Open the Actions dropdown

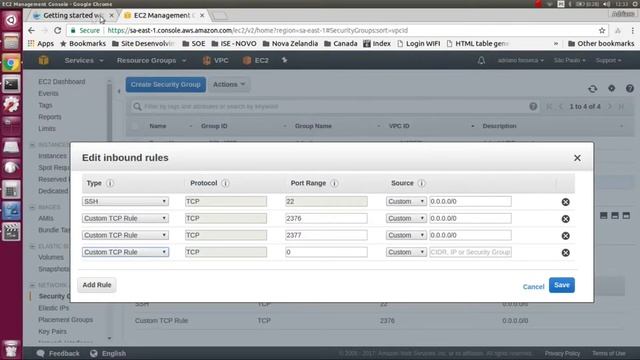click(x=229, y=84)
